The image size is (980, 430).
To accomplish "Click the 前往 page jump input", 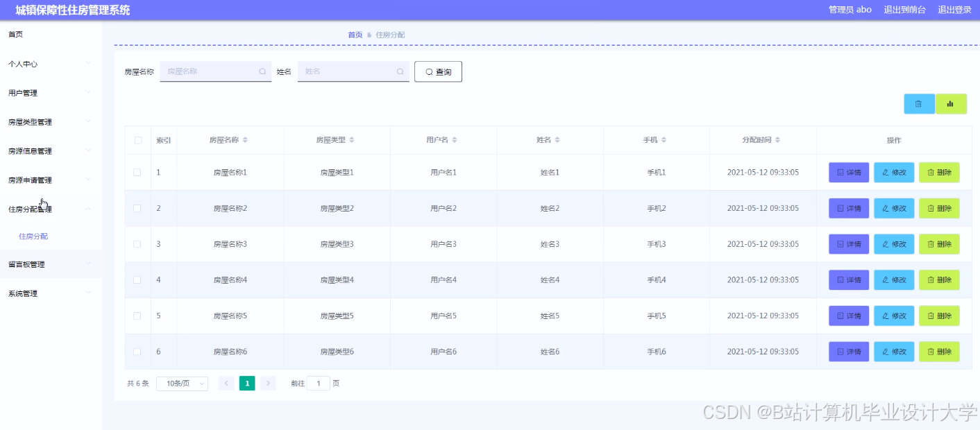I will pyautogui.click(x=319, y=384).
